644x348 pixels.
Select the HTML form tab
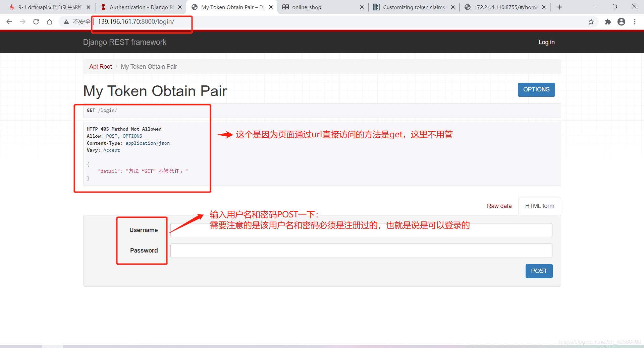pyautogui.click(x=540, y=206)
